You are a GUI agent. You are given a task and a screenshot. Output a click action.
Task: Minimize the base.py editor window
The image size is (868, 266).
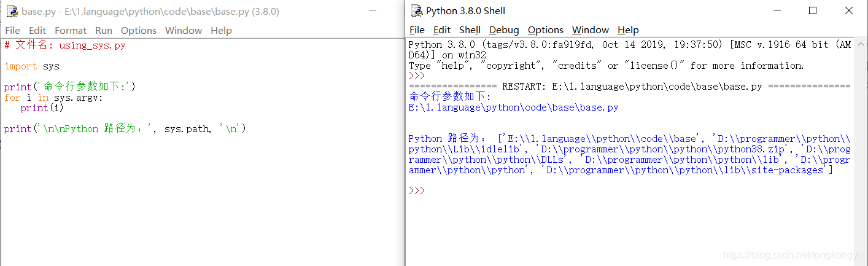(373, 11)
